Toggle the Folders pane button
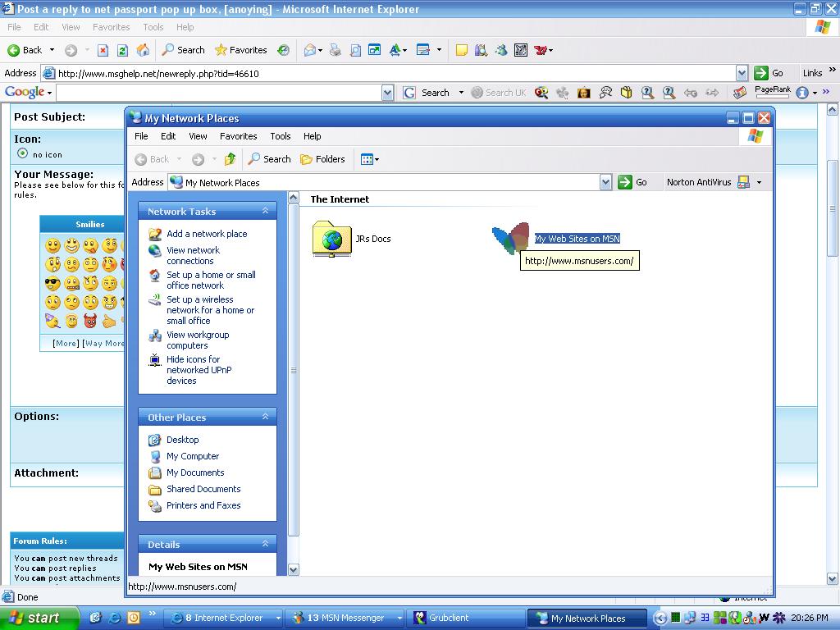This screenshot has width=840, height=630. click(x=322, y=159)
